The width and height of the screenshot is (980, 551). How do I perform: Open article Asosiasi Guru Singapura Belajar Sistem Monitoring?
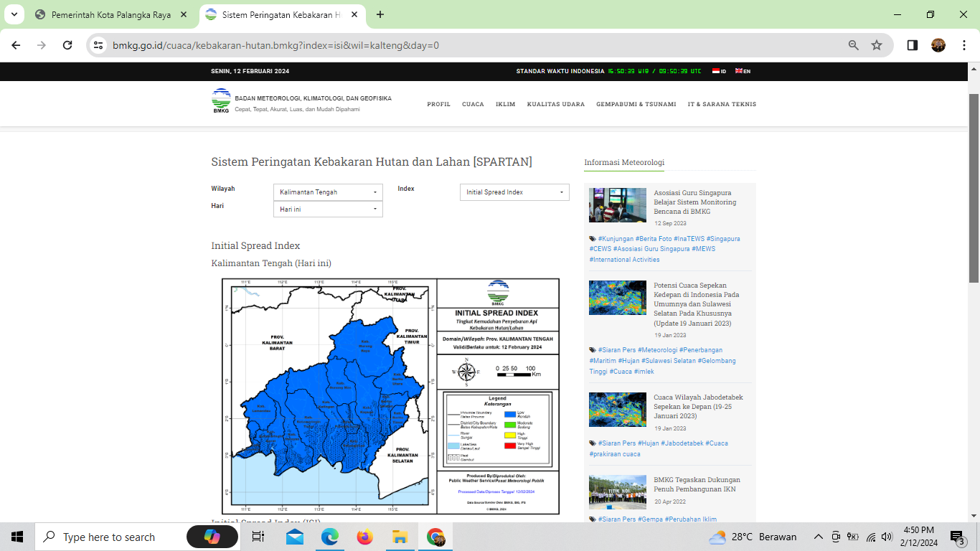point(694,202)
